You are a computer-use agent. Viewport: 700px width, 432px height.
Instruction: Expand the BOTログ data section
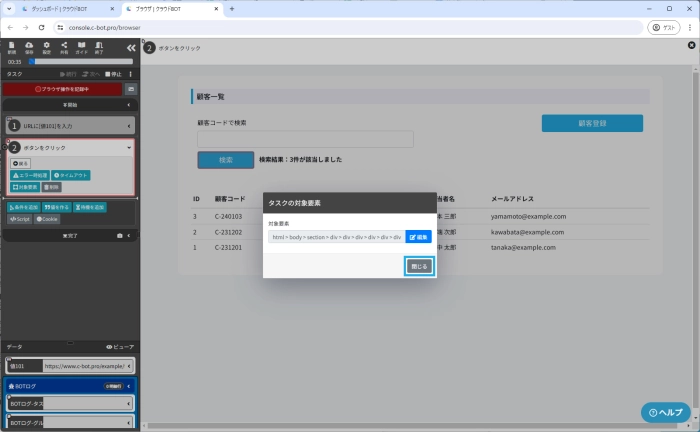[130, 385]
